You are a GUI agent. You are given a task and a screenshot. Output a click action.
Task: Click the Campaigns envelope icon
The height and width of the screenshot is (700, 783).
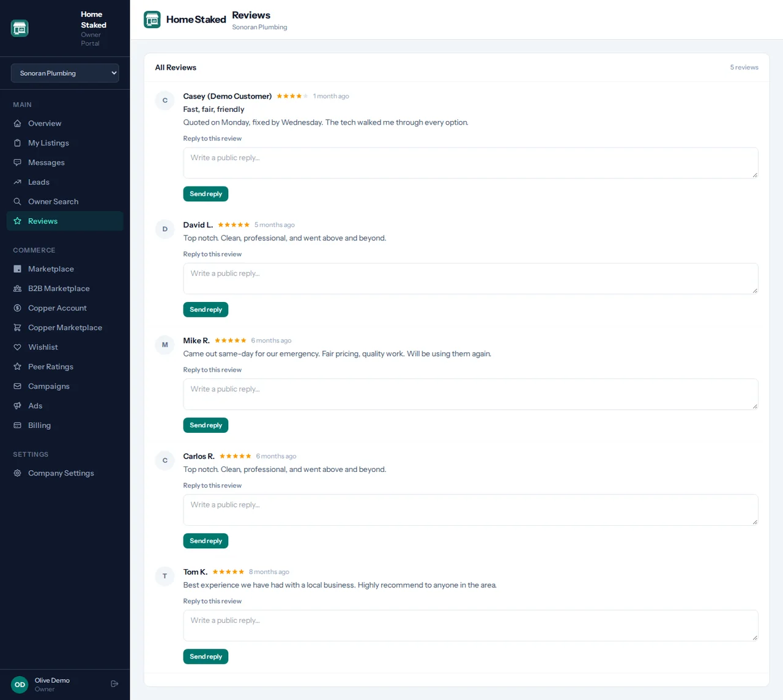[x=17, y=386]
